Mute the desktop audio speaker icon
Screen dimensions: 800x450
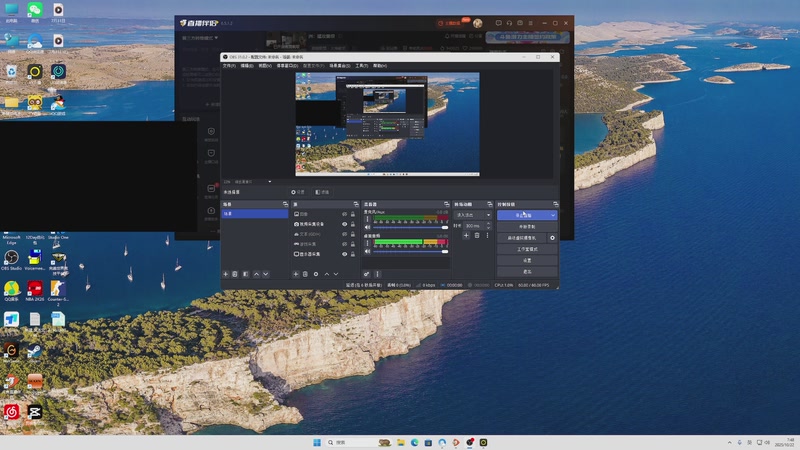tap(367, 251)
